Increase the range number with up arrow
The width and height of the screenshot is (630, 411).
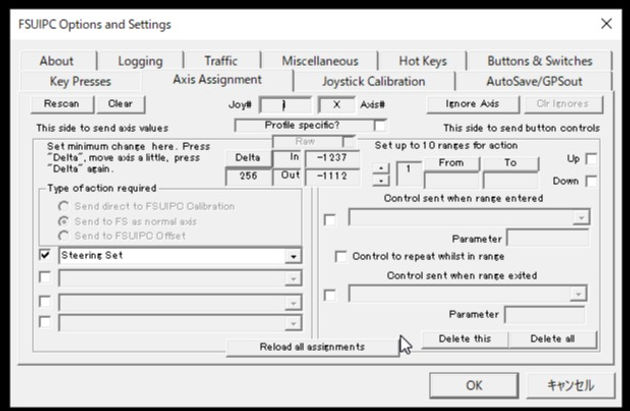tap(381, 168)
